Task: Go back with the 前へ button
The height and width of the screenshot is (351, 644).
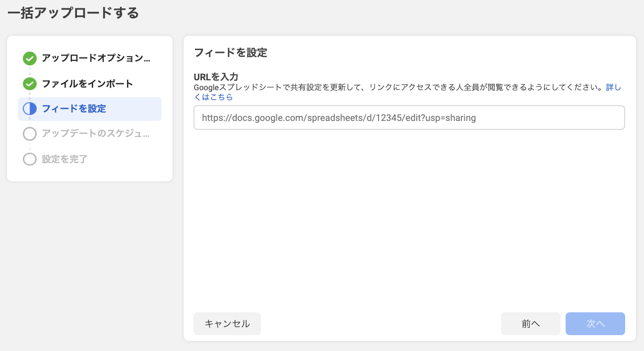Action: [x=530, y=324]
